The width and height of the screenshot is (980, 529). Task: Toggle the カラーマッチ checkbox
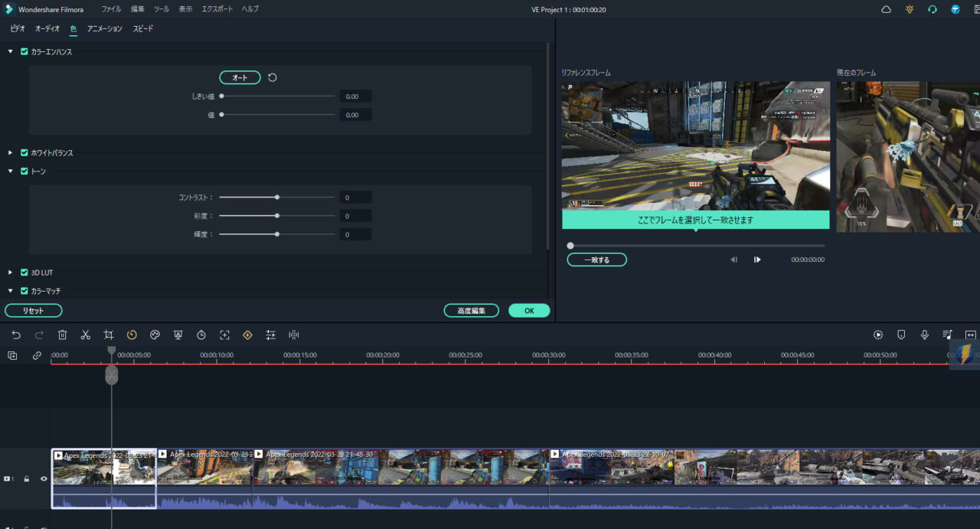point(24,291)
